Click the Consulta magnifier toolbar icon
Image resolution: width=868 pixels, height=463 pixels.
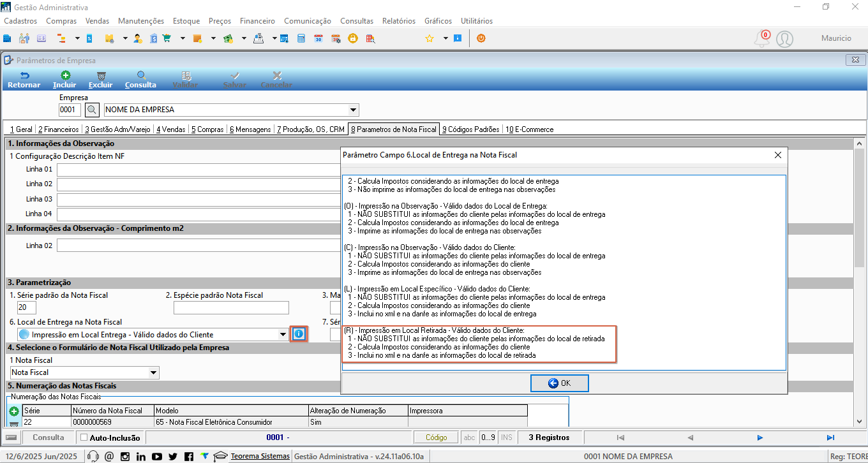click(141, 75)
